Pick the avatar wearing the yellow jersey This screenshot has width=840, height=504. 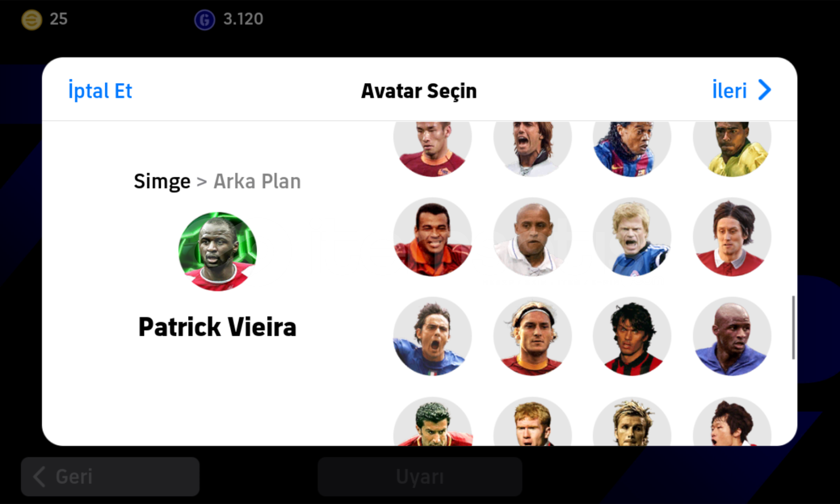click(x=732, y=149)
